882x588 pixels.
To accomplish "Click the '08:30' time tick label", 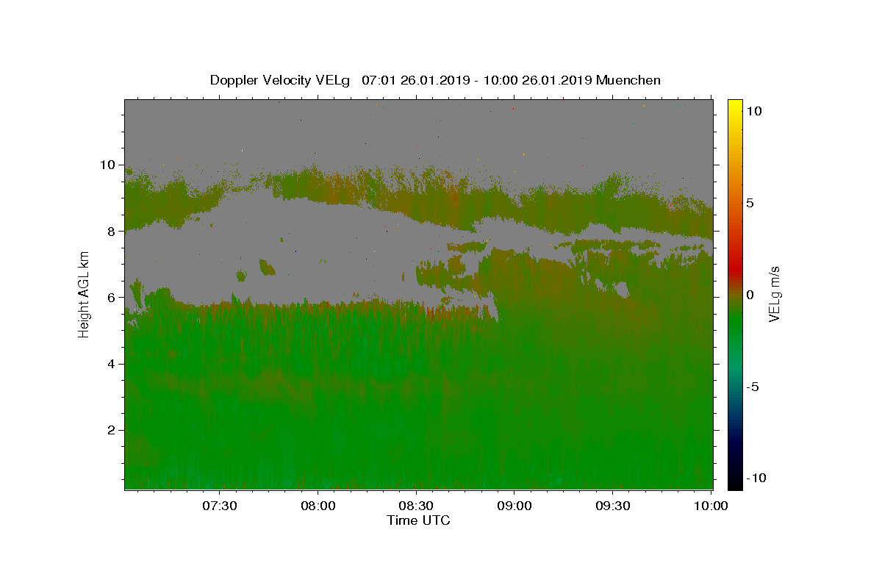I will click(416, 506).
